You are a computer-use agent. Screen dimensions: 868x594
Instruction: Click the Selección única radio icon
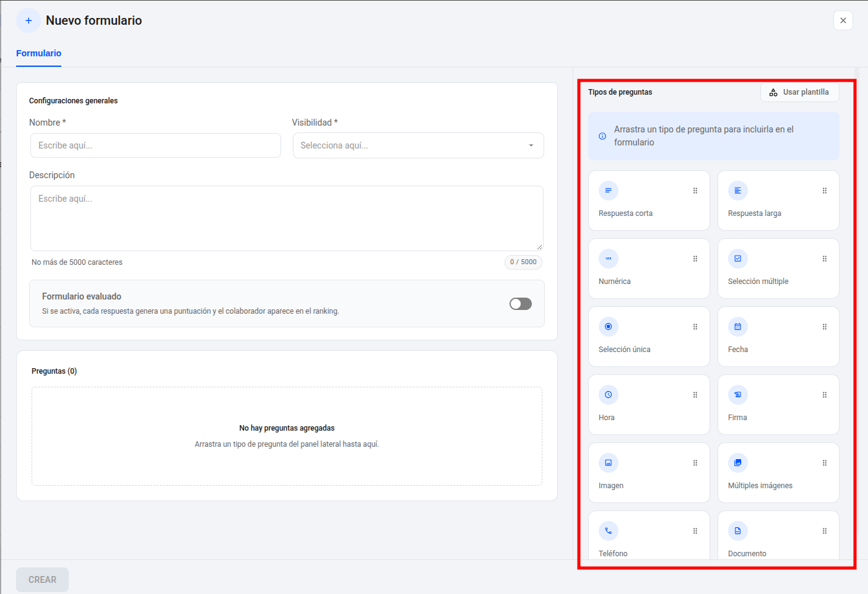point(609,327)
